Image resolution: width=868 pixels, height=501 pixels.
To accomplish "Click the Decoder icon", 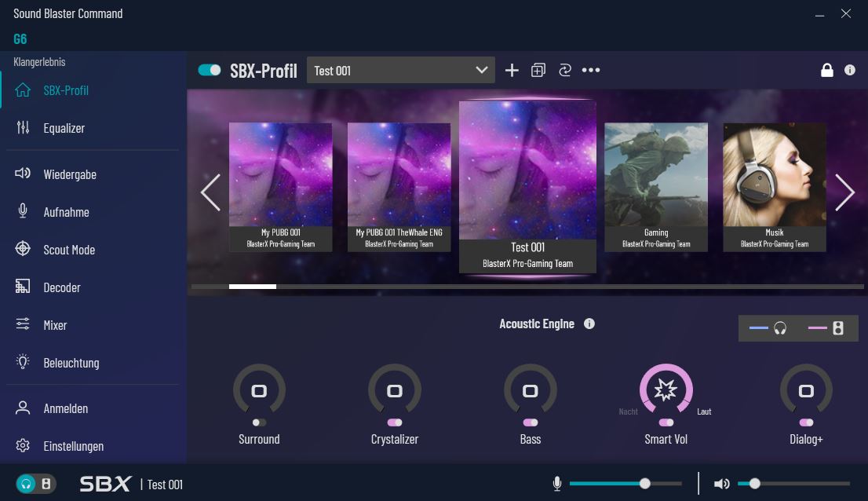I will [x=23, y=286].
